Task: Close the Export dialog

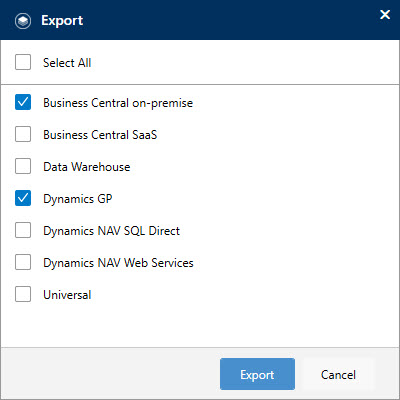Action: click(385, 14)
